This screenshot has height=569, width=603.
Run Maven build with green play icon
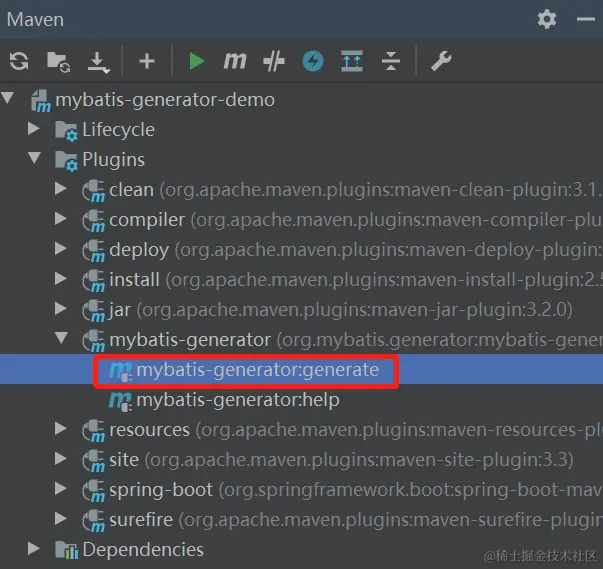pyautogui.click(x=196, y=61)
